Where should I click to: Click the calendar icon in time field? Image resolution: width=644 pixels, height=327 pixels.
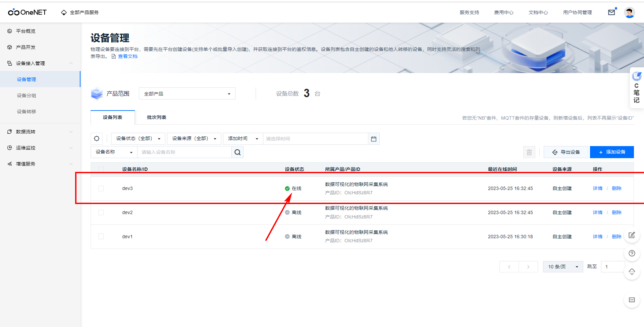374,139
